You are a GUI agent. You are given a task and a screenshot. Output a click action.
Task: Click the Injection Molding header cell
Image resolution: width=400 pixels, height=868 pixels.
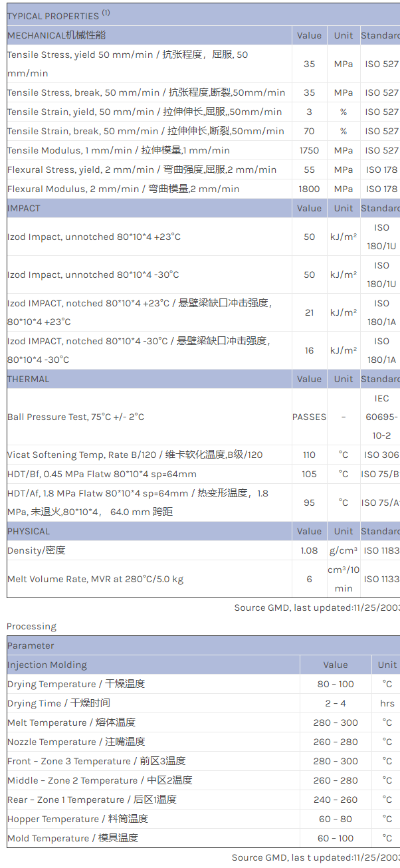click(x=47, y=665)
